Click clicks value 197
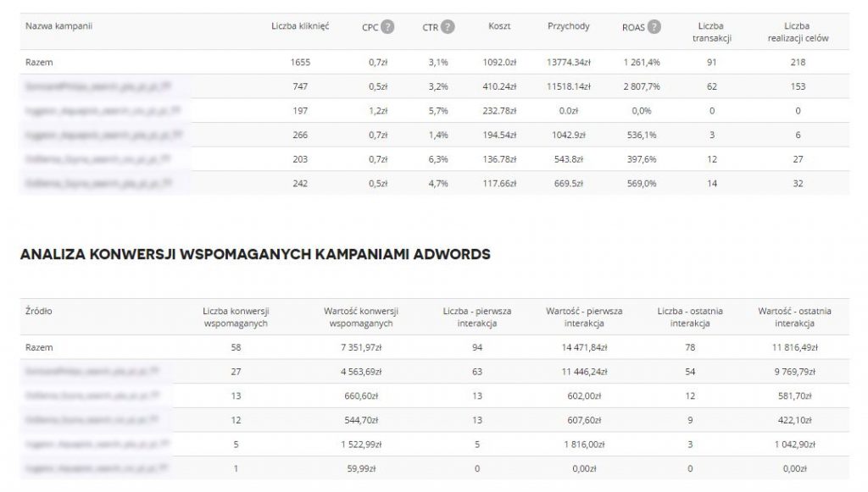Screen dimensions: 868x492 point(300,111)
